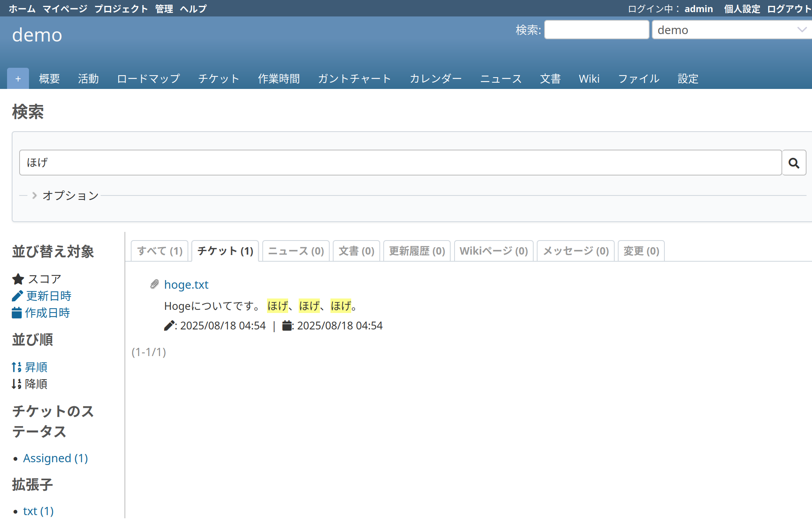Click the main search box containing ほげ
The height and width of the screenshot is (530, 812).
pyautogui.click(x=400, y=163)
